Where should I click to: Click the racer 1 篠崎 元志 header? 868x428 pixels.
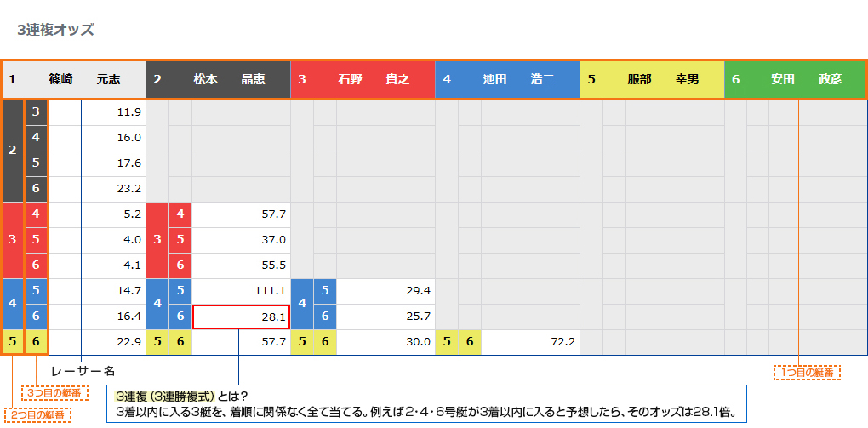pos(73,80)
